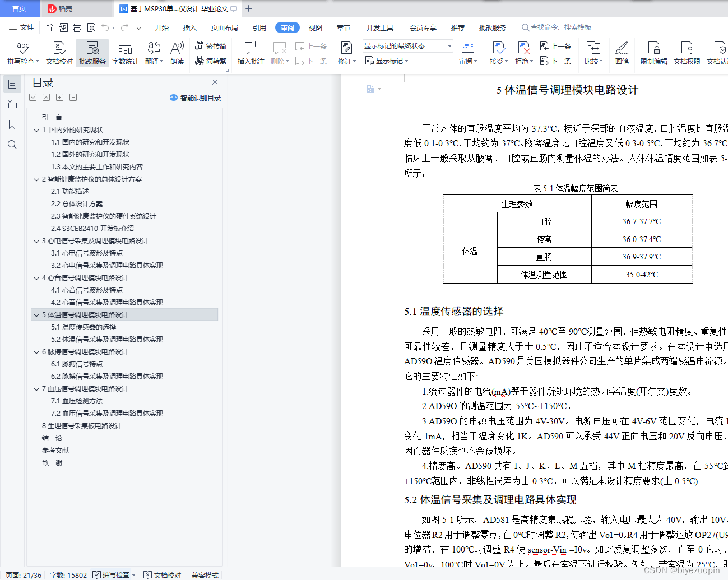Open the review pane (审阅) button
Screen dimensions: 728x580
click(x=467, y=53)
